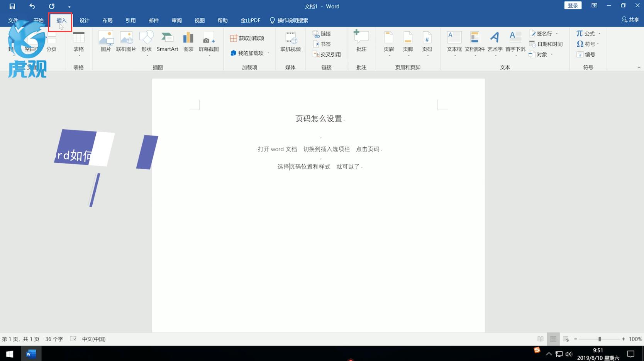Open spelling proofing status icon
The image size is (644, 361).
point(73,339)
